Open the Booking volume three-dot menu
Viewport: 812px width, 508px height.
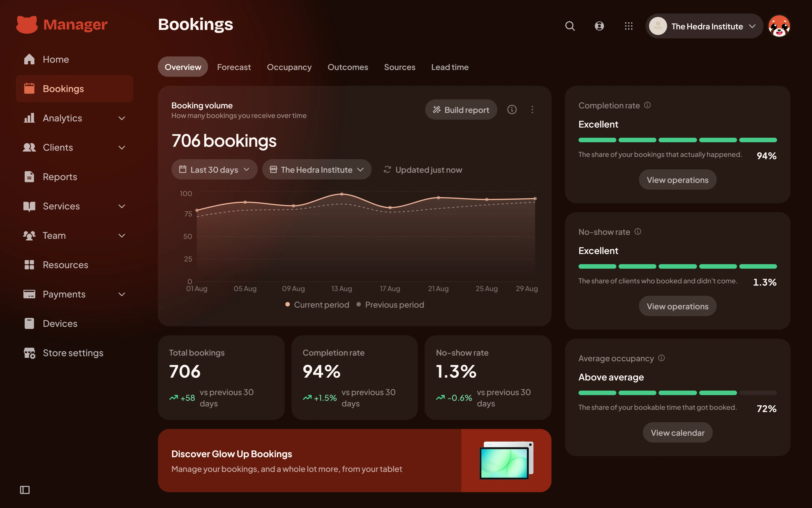coord(532,110)
